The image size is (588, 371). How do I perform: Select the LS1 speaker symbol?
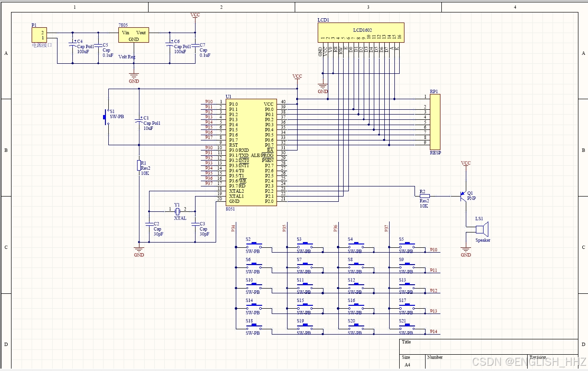coord(482,229)
